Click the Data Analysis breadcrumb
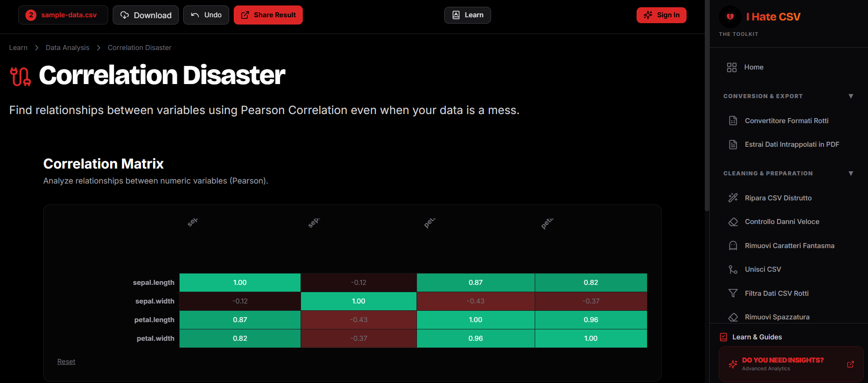The image size is (868, 383). (67, 48)
